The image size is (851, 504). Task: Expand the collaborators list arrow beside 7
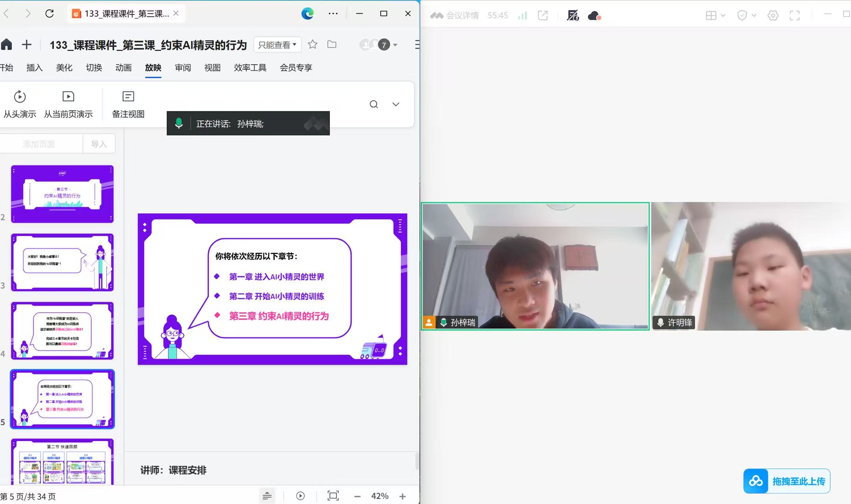point(395,45)
